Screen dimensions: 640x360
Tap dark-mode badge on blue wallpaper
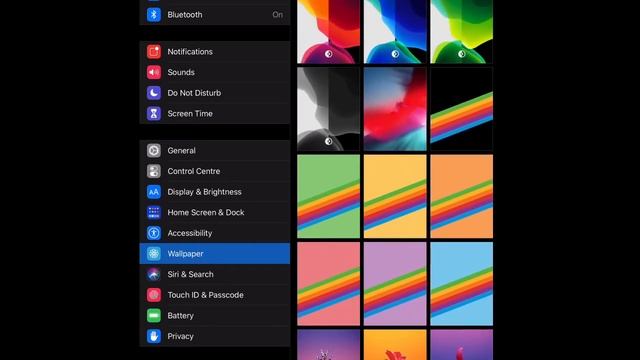395,54
